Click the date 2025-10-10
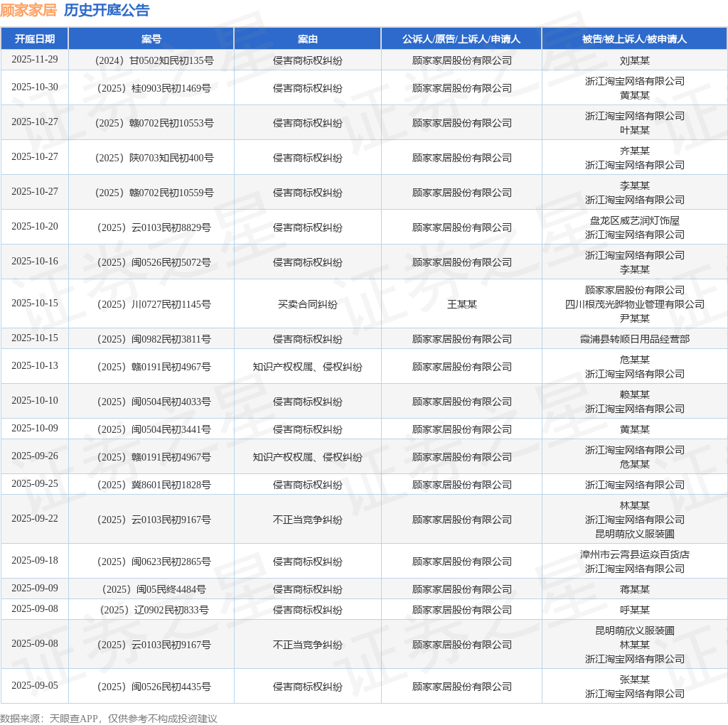728x725 pixels. click(35, 401)
